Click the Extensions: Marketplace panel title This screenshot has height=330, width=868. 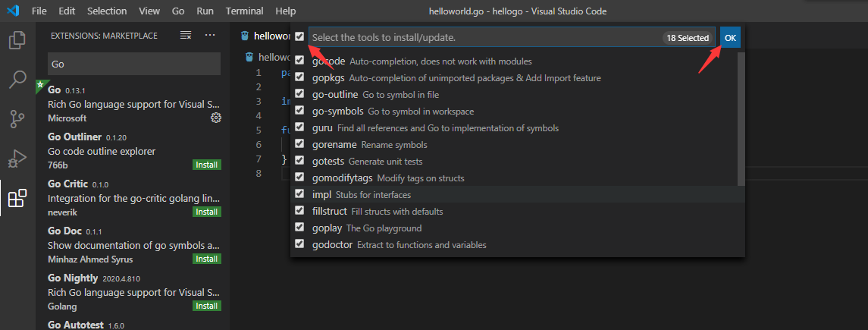click(104, 36)
